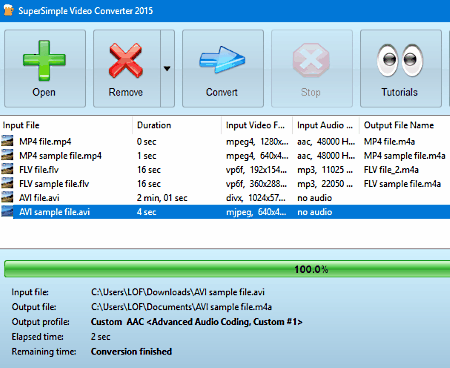The image size is (450, 368).
Task: Click the file icon beside FLV file.flv
Action: tap(7, 169)
